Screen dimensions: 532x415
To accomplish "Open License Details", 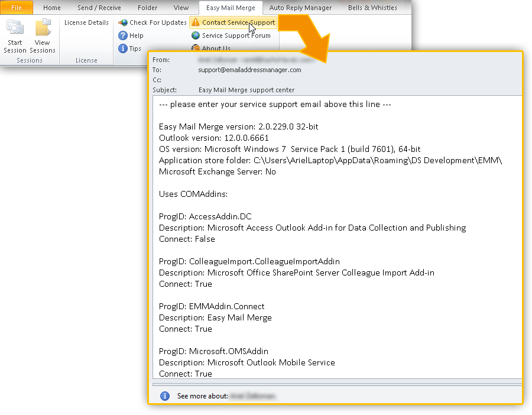I will [86, 22].
